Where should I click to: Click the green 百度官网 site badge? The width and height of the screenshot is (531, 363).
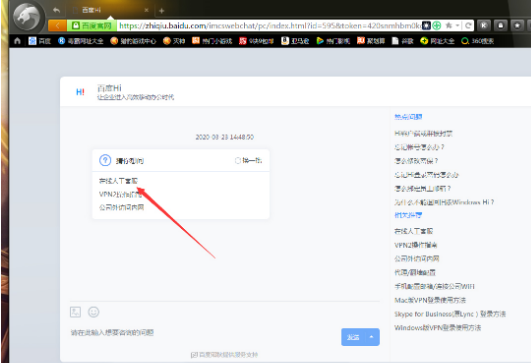91,25
